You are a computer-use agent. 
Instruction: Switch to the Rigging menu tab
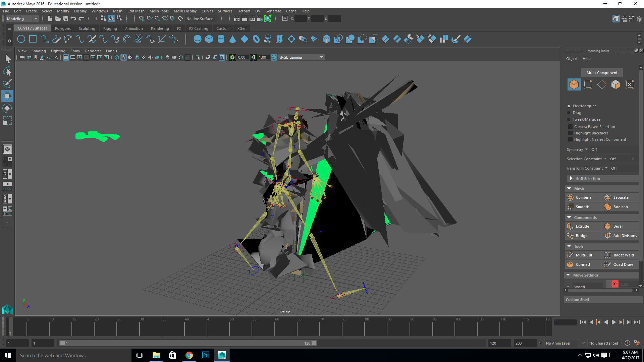110,28
